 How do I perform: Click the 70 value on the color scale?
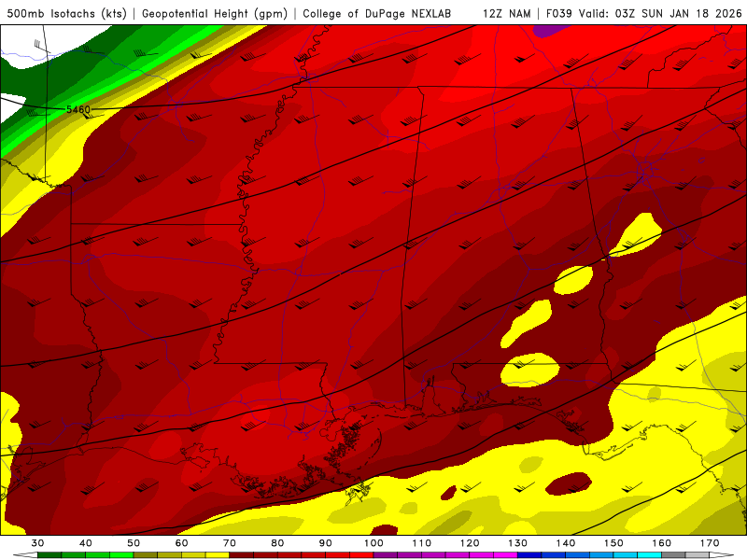(x=230, y=543)
